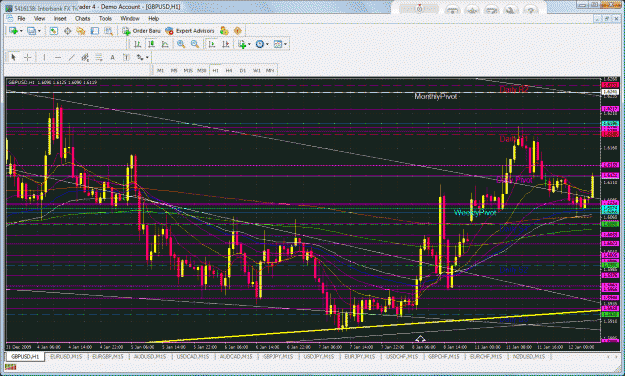Viewport: 625px width, 376px height.
Task: Open the Navigator panel icon
Action: tap(81, 31)
